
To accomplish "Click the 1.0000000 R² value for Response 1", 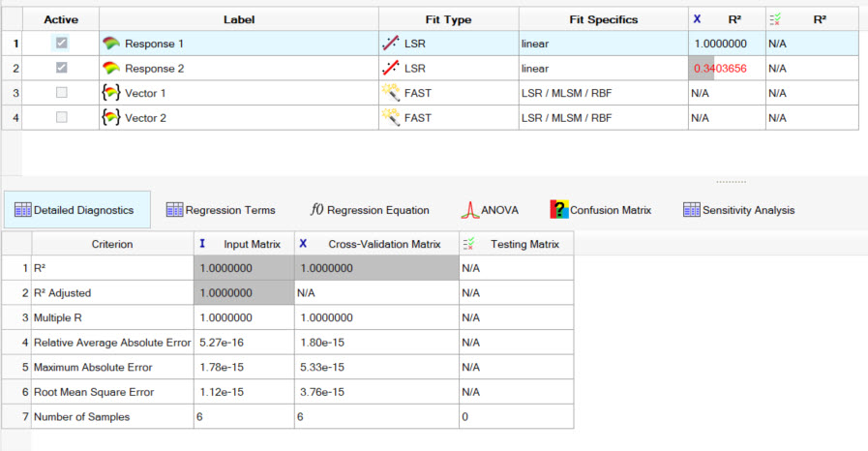I will pos(720,44).
